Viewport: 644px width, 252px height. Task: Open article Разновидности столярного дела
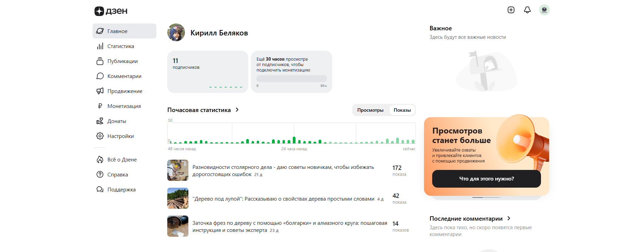click(283, 171)
